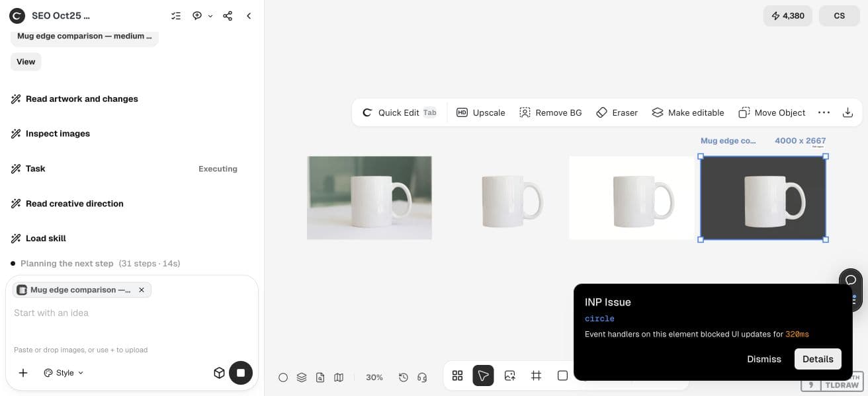This screenshot has height=396, width=868.
Task: Click the "Start with an idea" prompt field
Action: (132, 313)
